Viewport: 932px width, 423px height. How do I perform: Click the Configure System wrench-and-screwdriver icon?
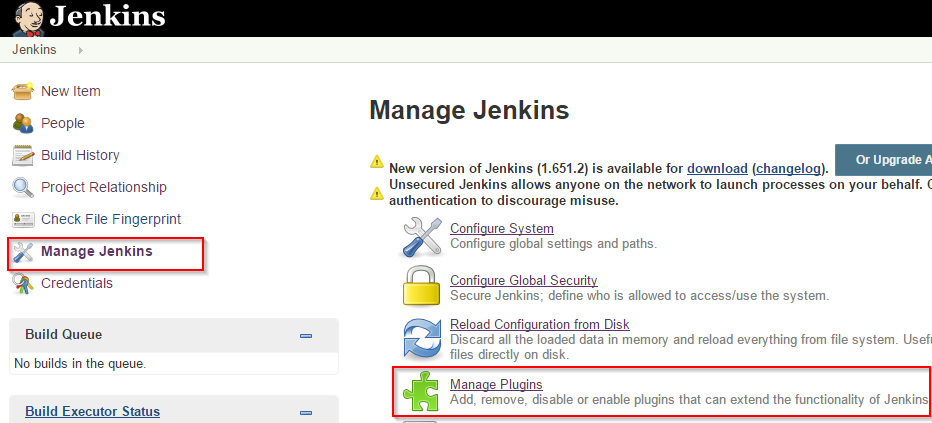click(421, 236)
